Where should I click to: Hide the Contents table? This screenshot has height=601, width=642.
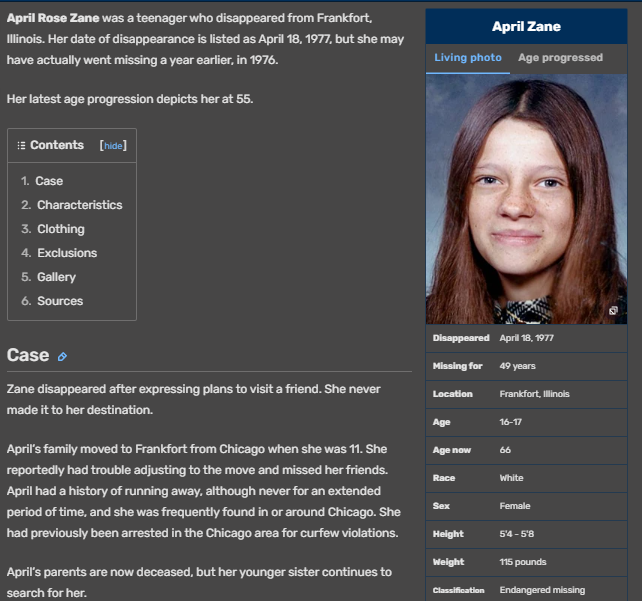[113, 146]
